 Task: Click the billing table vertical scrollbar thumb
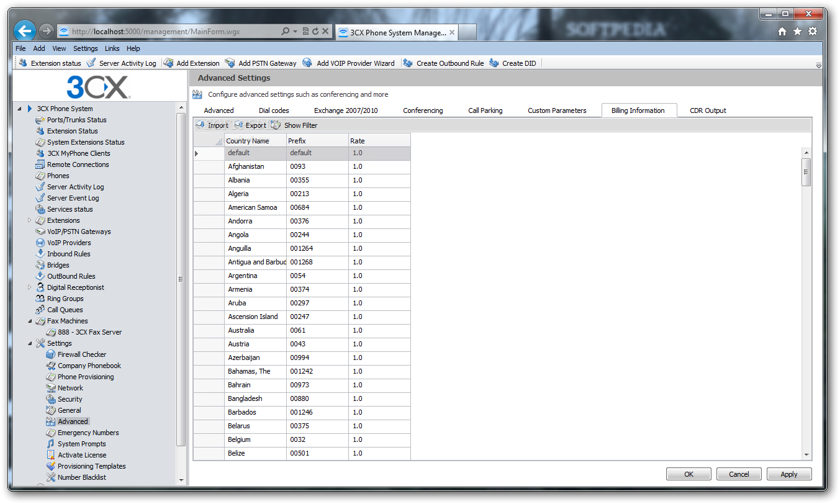coord(806,173)
